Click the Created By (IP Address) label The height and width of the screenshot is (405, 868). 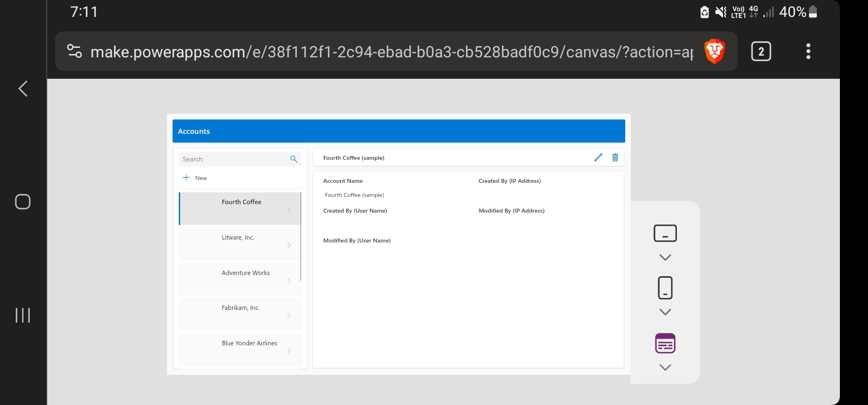click(x=509, y=181)
